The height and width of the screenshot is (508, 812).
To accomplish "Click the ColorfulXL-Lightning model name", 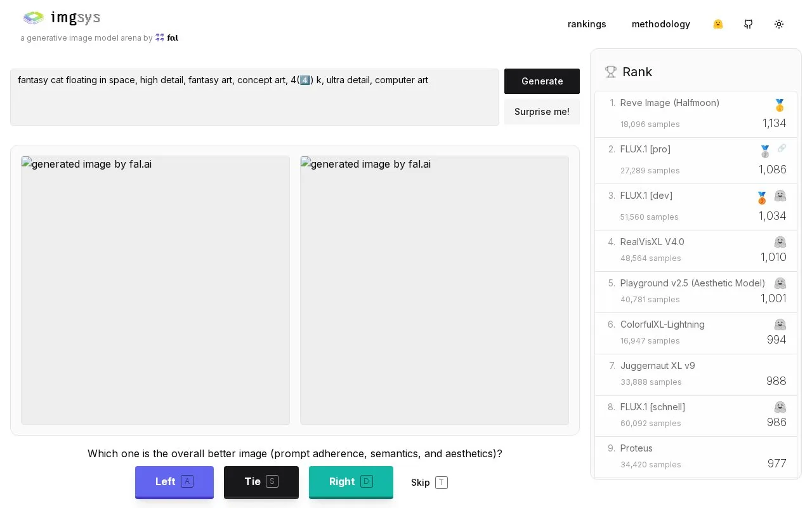I will [662, 324].
